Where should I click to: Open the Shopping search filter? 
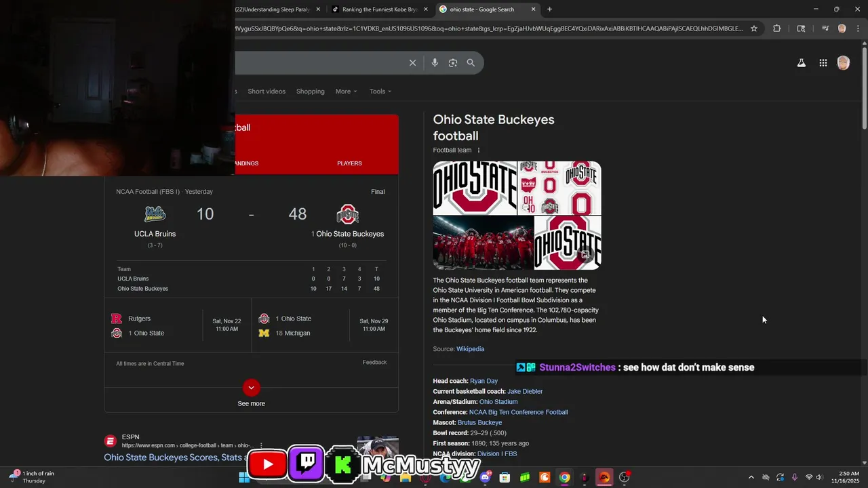[x=311, y=91]
